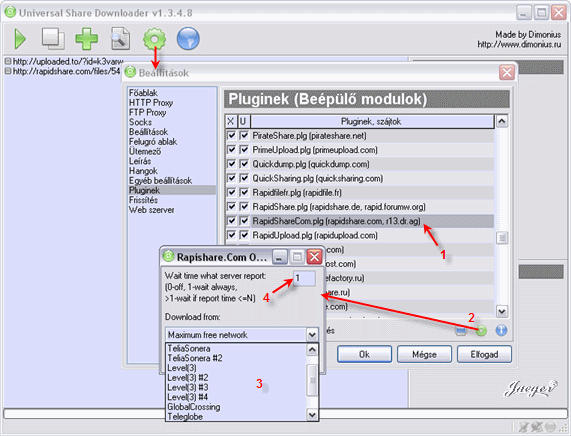Open settings via green gear toolbar icon
This screenshot has height=436, width=571.
(154, 39)
